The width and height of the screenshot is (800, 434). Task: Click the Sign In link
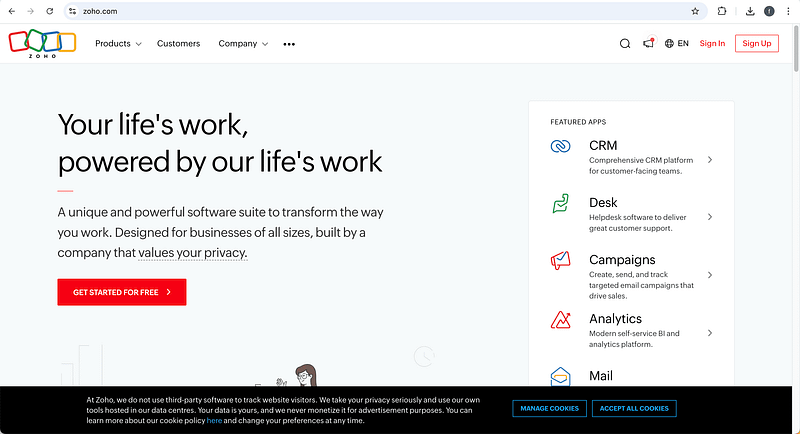point(712,44)
